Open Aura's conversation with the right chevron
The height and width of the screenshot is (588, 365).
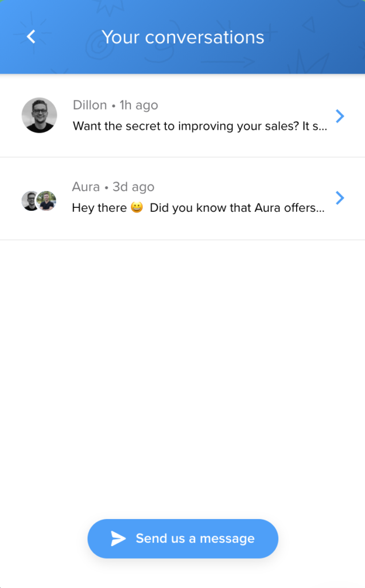(340, 198)
